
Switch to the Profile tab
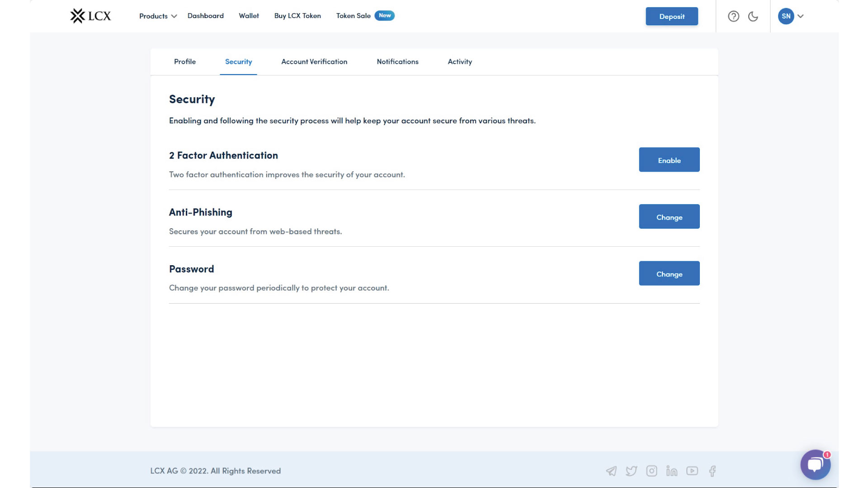pos(185,61)
